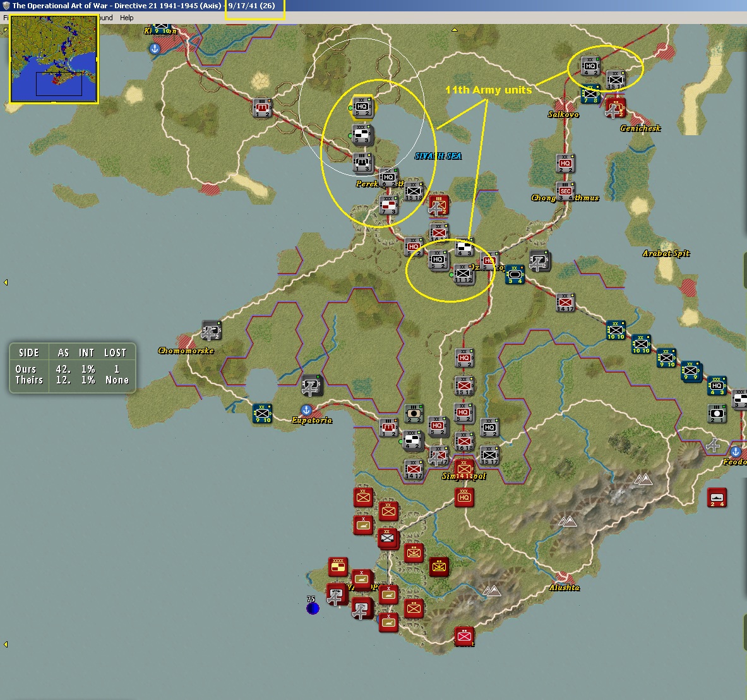Open the Help menu
This screenshot has width=747, height=700.
tap(127, 18)
